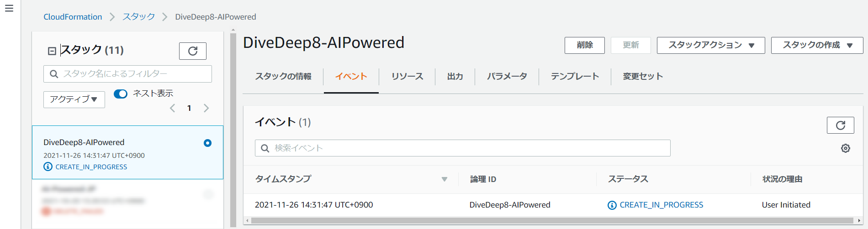
Task: Click the vertical panel divider scrollbar
Action: [x=233, y=130]
